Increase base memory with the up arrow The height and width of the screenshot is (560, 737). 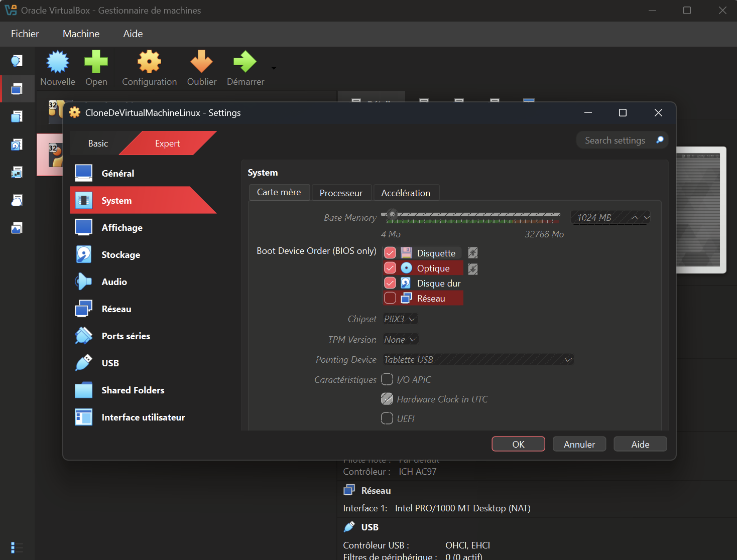tap(635, 217)
